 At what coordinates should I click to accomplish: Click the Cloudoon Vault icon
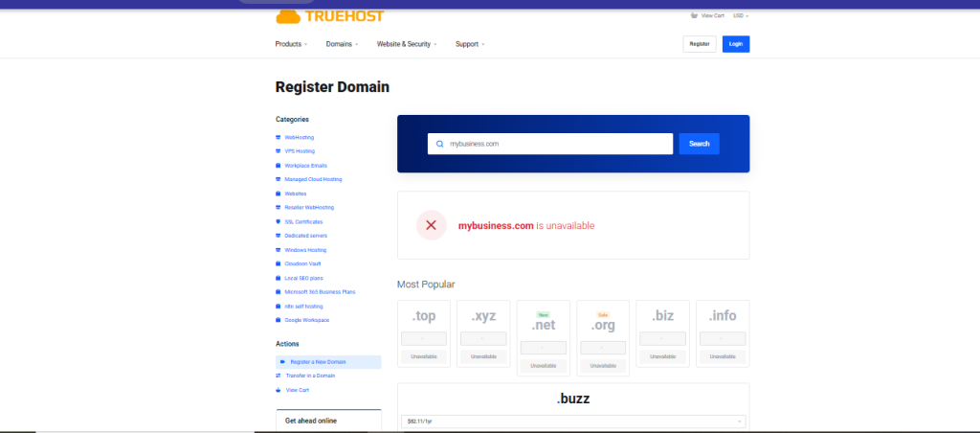(278, 264)
